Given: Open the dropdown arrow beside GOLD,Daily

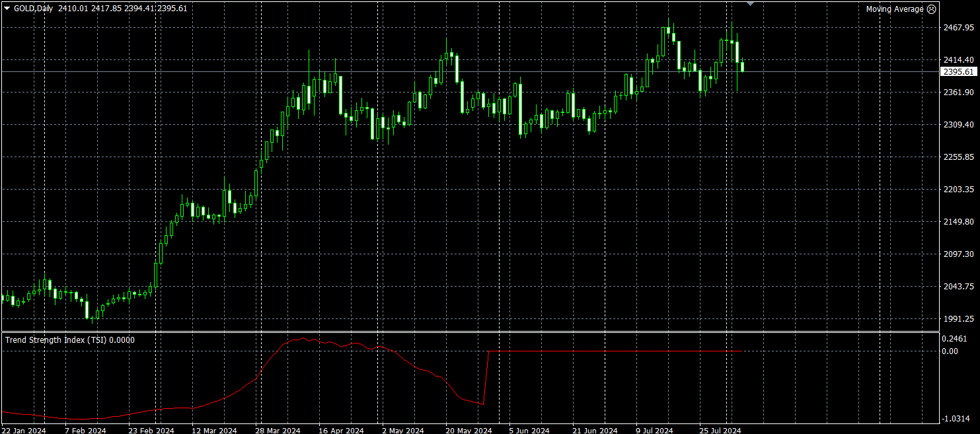Looking at the screenshot, I should 7,9.
